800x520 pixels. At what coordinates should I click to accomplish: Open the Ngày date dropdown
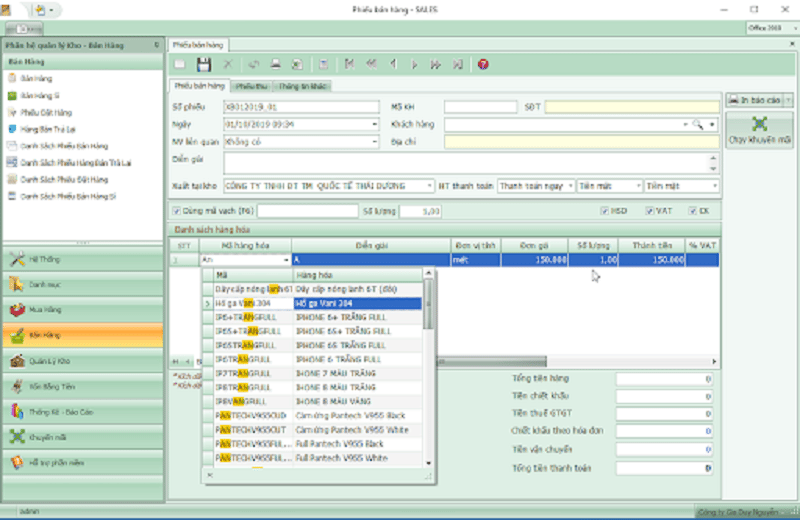click(374, 125)
